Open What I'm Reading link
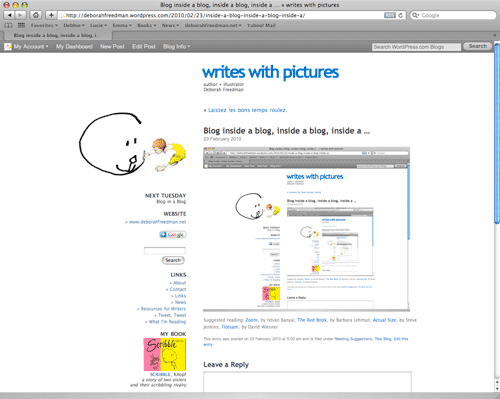The height and width of the screenshot is (399, 500). tap(167, 322)
